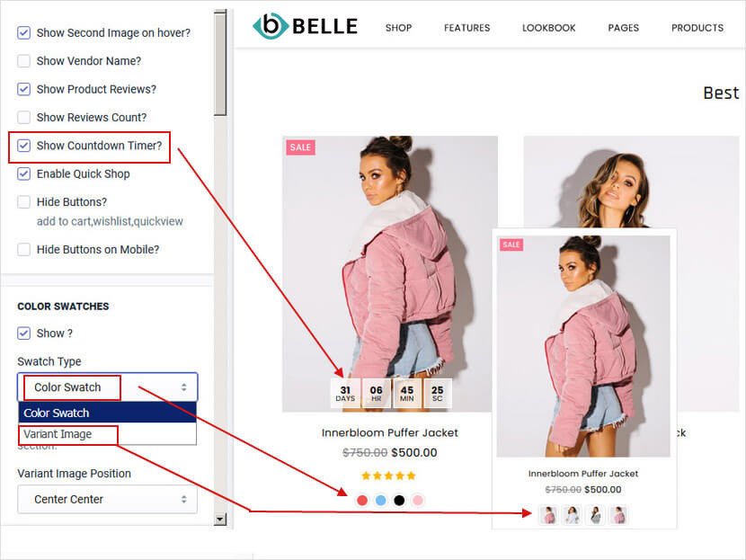The image size is (746, 560).
Task: Click the scroll down arrow in settings panel
Action: click(220, 519)
